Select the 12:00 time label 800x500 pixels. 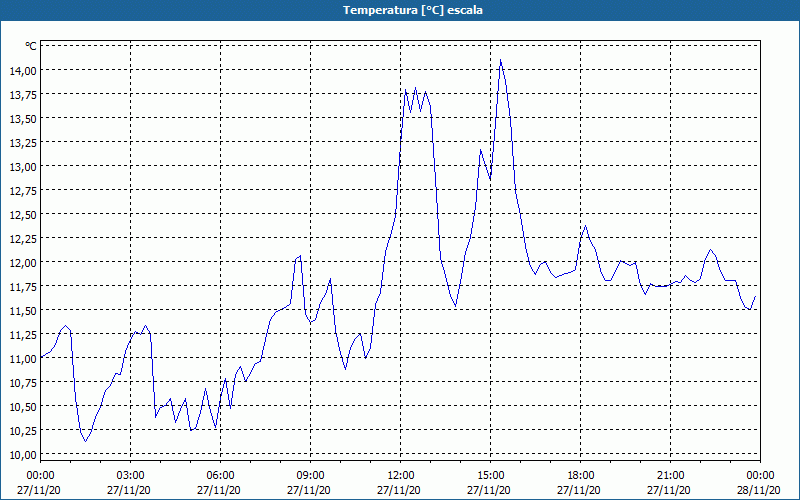[401, 475]
